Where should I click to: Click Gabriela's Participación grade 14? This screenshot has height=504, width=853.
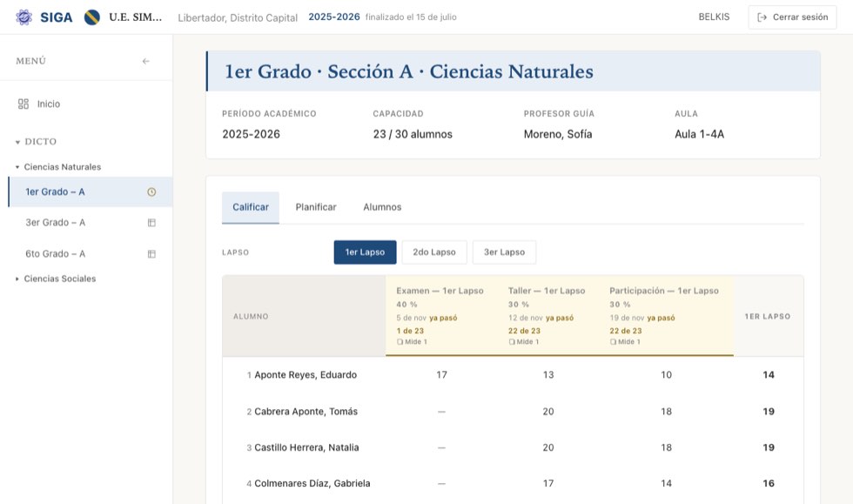[667, 483]
